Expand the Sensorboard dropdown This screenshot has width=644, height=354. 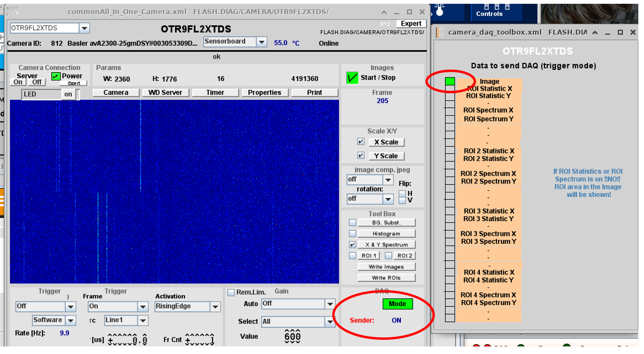262,42
